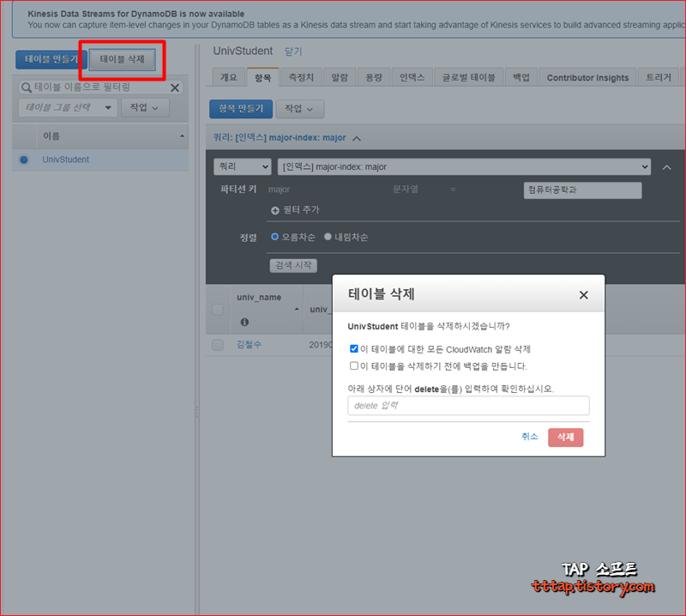Switch to the 백업 tab
Viewport: 686px width, 616px height.
521,77
